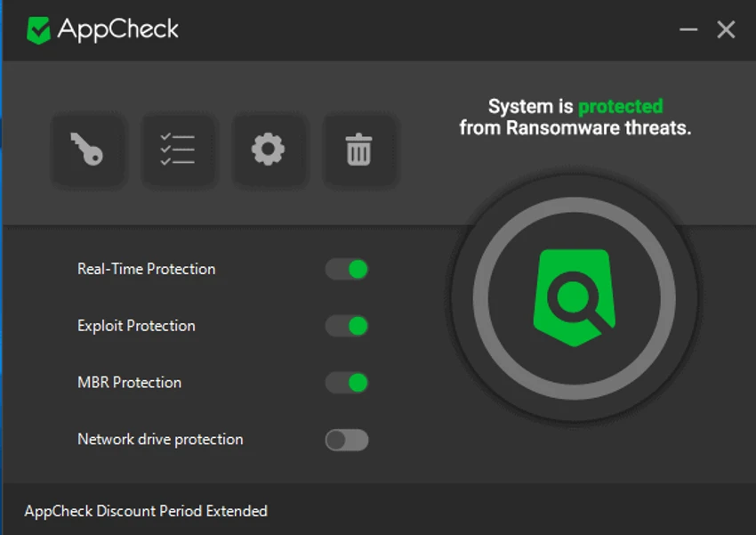This screenshot has height=535, width=756.
Task: Minimize the AppCheck window
Action: tap(688, 30)
